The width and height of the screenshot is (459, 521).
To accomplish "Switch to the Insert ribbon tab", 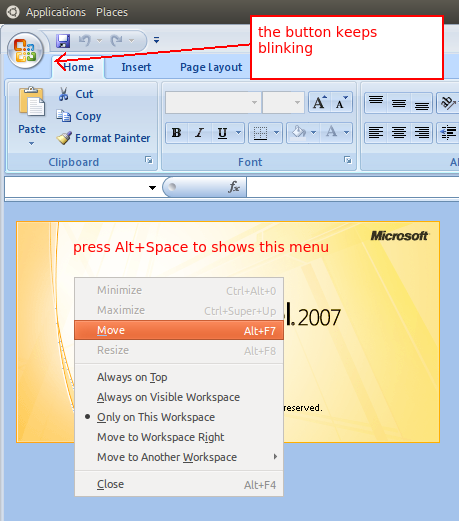I will [136, 67].
